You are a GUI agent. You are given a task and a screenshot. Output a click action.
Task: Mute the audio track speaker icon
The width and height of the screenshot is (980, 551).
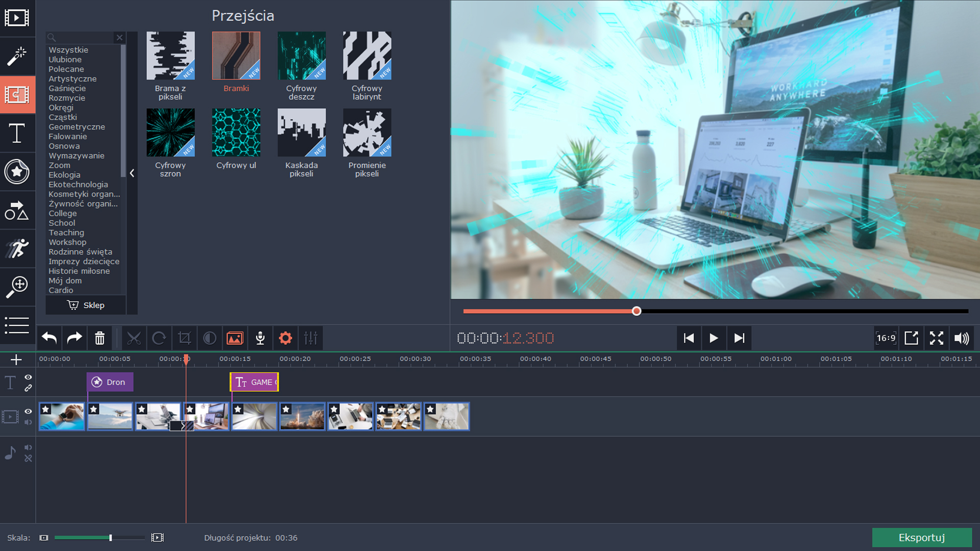click(28, 447)
